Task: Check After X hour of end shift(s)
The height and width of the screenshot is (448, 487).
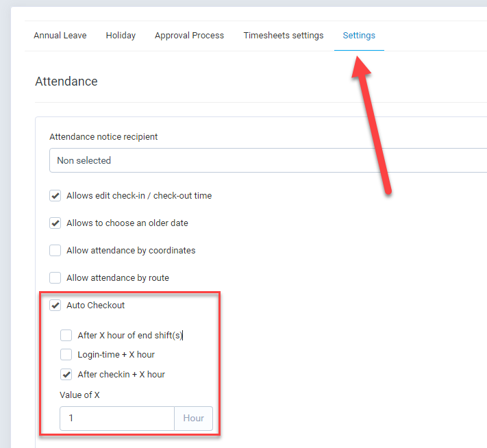Action: tap(66, 336)
